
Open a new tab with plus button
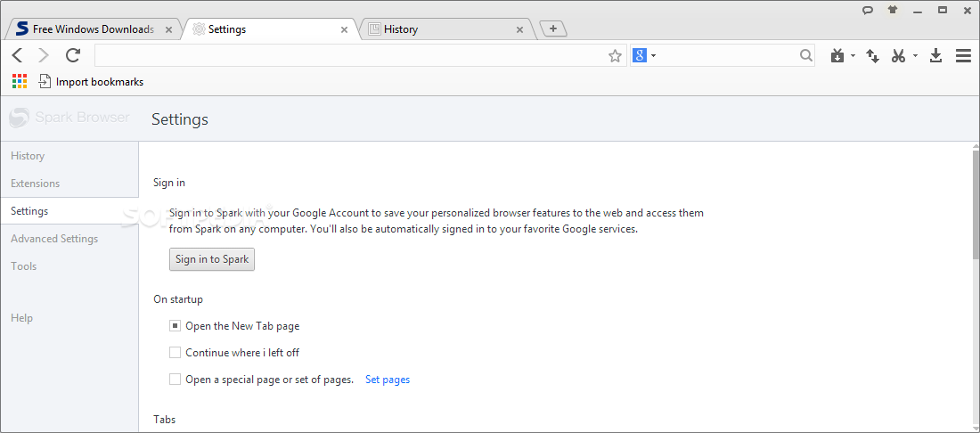pos(552,29)
